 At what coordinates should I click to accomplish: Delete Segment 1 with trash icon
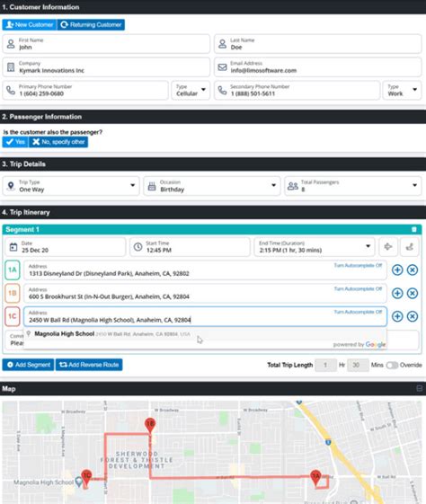tap(414, 229)
